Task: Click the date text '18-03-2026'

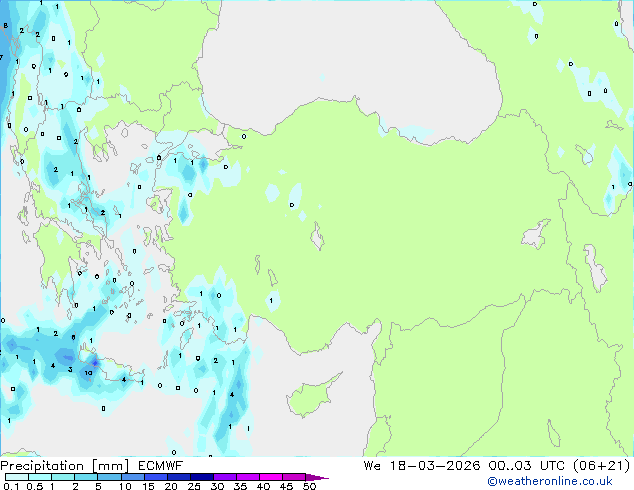Action: pyautogui.click(x=435, y=466)
